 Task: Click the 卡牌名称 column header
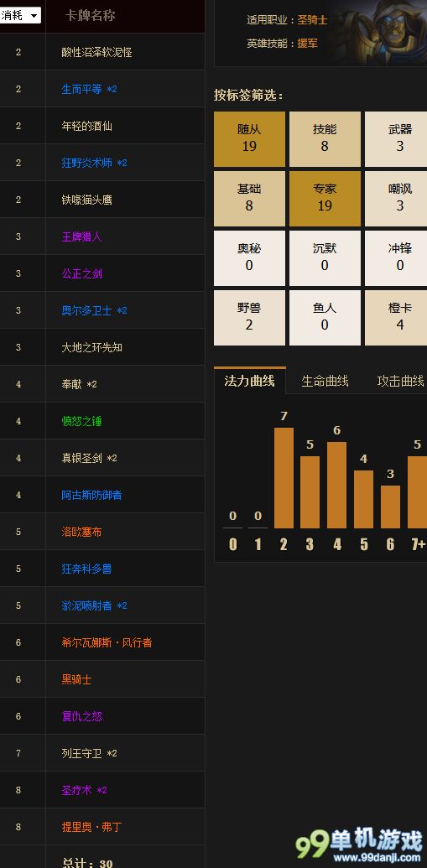[x=91, y=15]
